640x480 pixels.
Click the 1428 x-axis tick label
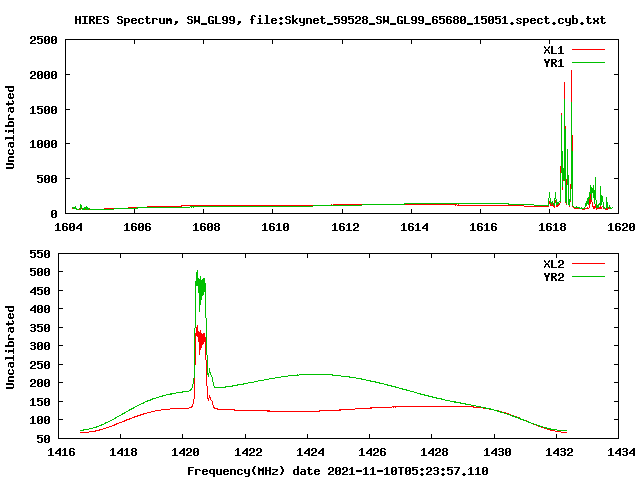pos(434,452)
